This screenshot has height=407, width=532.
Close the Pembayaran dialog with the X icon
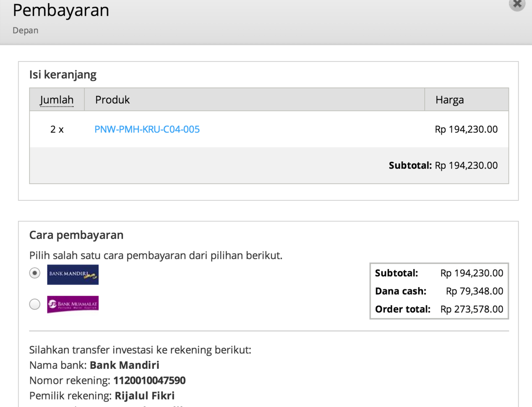click(516, 4)
